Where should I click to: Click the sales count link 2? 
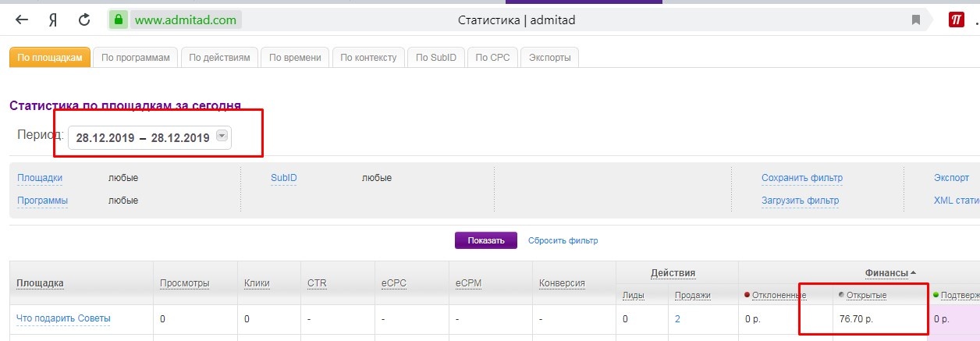[677, 318]
